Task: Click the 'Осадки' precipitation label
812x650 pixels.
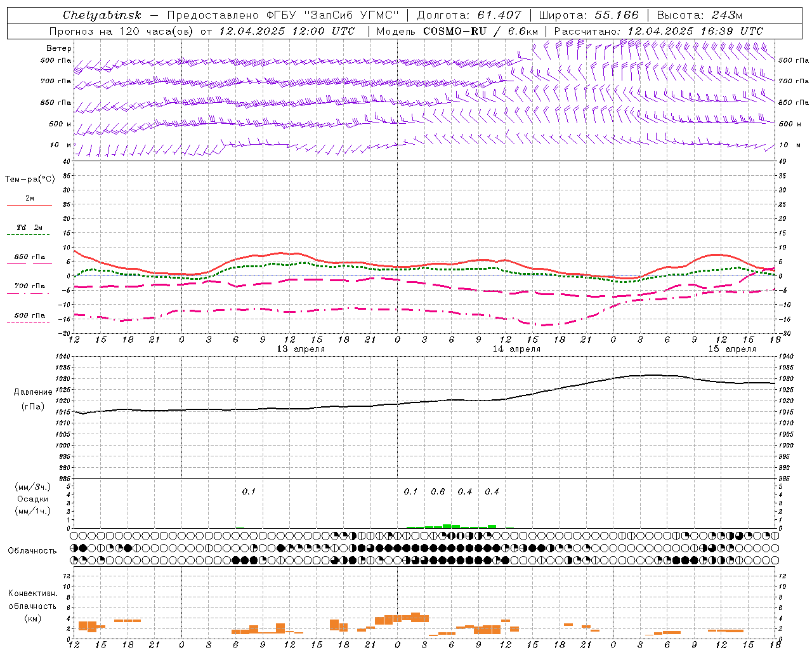Action: click(x=32, y=499)
